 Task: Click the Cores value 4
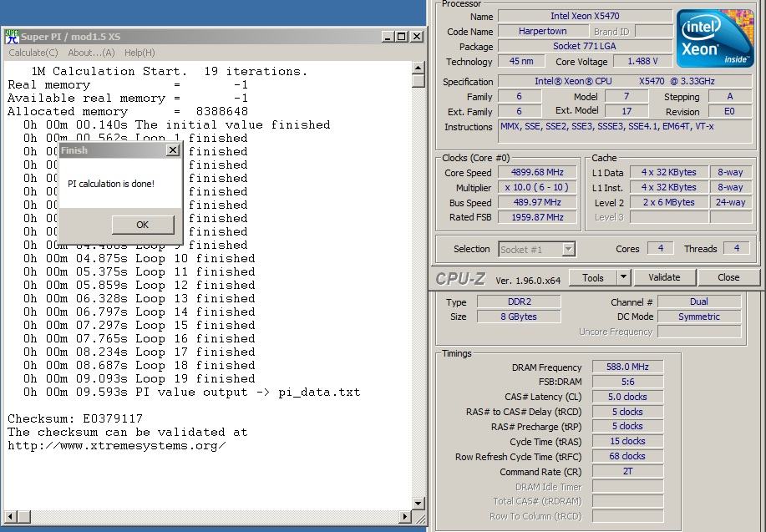661,249
